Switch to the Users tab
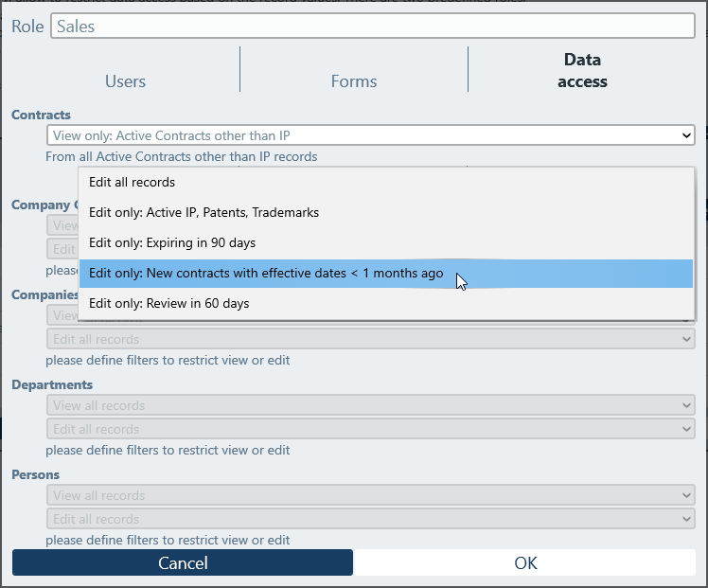708x588 pixels. point(125,81)
